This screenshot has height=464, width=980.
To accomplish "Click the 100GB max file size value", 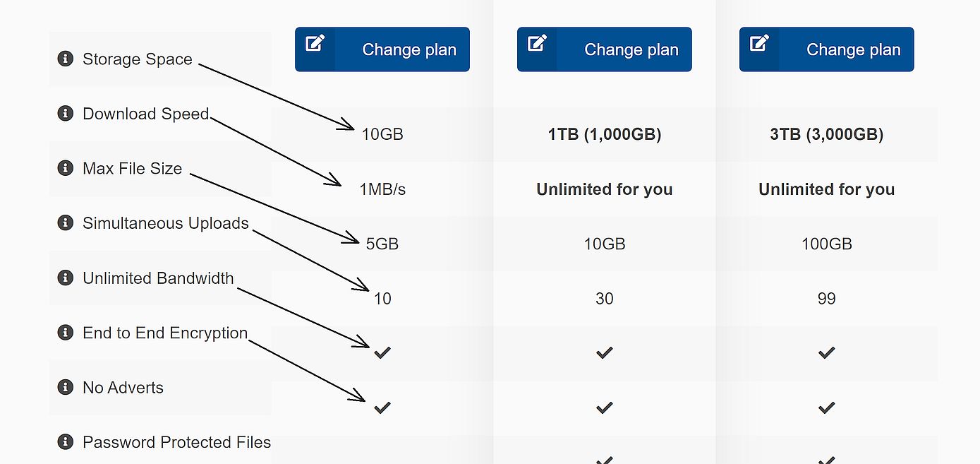I will tap(826, 244).
